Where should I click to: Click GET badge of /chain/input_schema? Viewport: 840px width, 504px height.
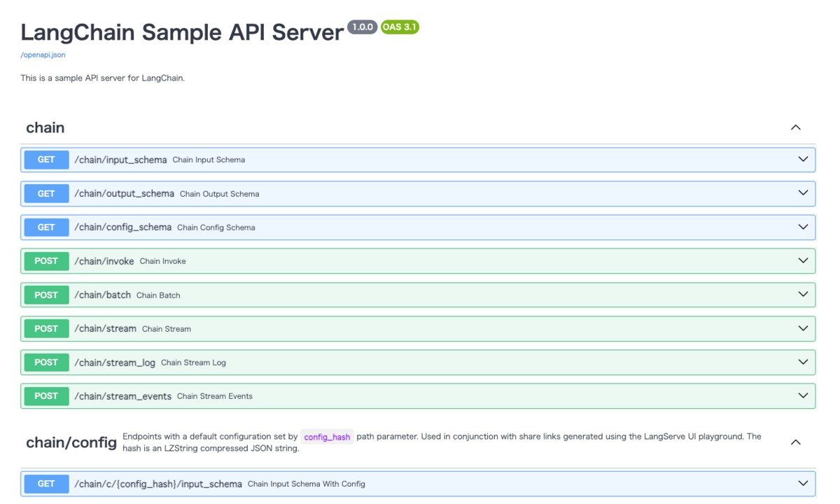pyautogui.click(x=46, y=160)
